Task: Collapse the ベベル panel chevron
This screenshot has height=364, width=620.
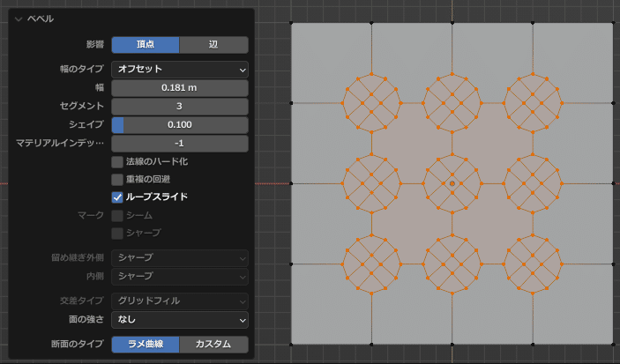Action: click(19, 19)
